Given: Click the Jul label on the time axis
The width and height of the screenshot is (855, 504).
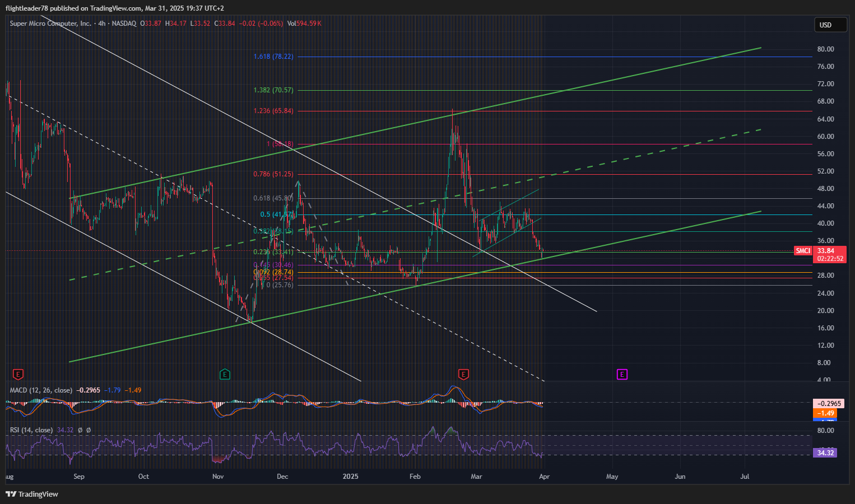Looking at the screenshot, I should coord(745,477).
